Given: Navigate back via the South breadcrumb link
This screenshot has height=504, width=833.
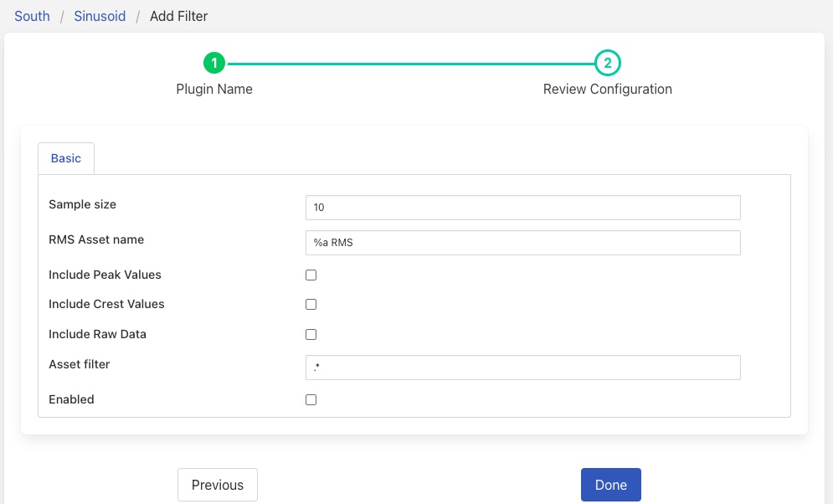Looking at the screenshot, I should pos(32,15).
